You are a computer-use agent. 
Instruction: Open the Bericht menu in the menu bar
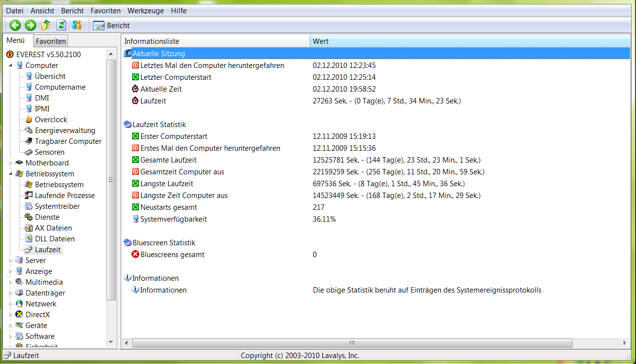pos(72,10)
